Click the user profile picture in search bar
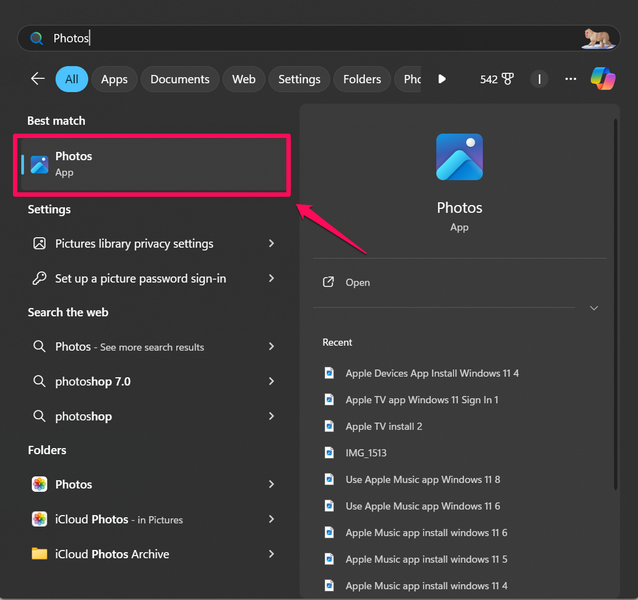The width and height of the screenshot is (638, 600). coord(598,38)
